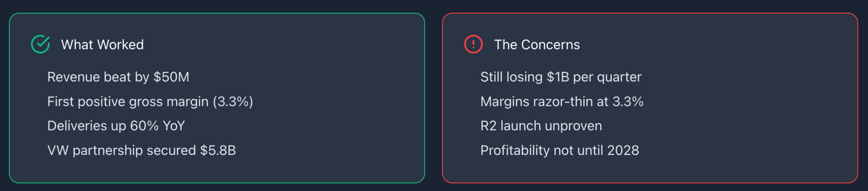Click the red exclamation alert icon

pyautogui.click(x=473, y=44)
